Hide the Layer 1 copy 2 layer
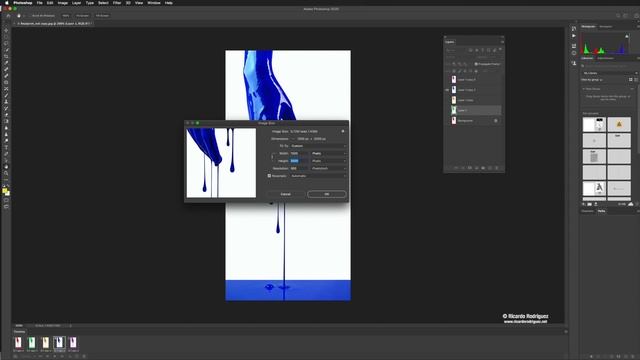640x360 pixels. coord(447,90)
